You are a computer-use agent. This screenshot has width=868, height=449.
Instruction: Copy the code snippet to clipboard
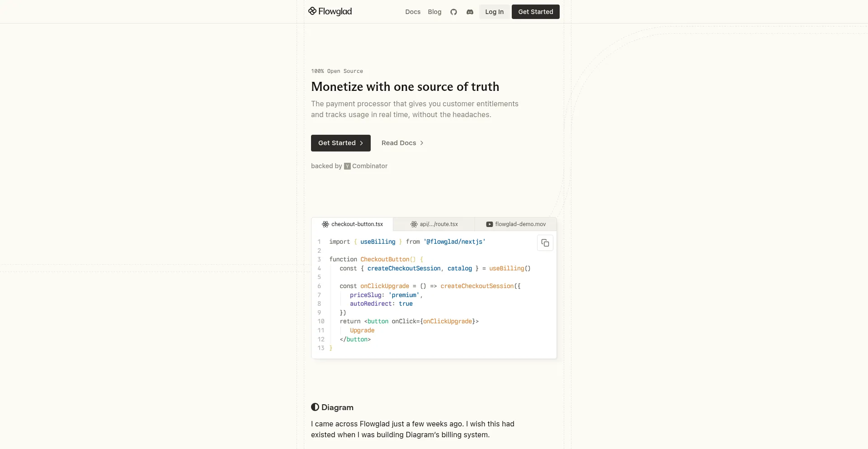point(545,243)
